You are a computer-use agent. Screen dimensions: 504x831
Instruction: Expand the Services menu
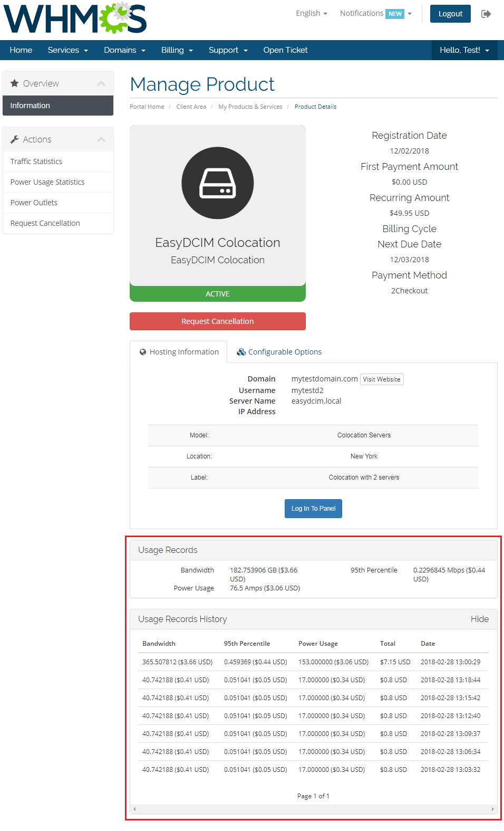[x=67, y=50]
